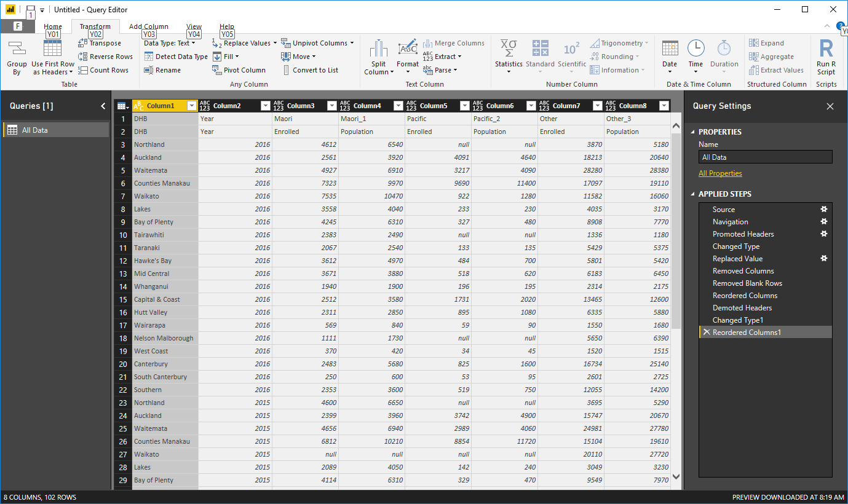Open the Extract dropdown
The image size is (848, 504).
[442, 57]
